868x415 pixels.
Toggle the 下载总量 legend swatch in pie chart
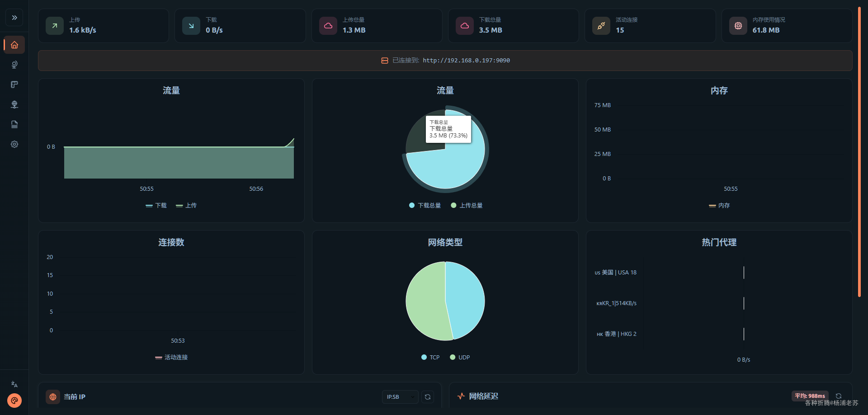[412, 206]
